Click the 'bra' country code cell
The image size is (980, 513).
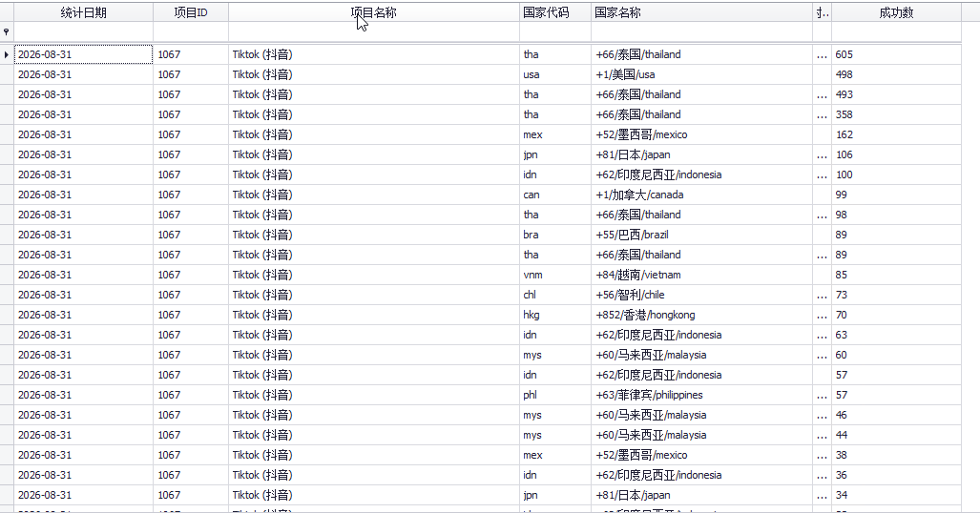pos(555,235)
